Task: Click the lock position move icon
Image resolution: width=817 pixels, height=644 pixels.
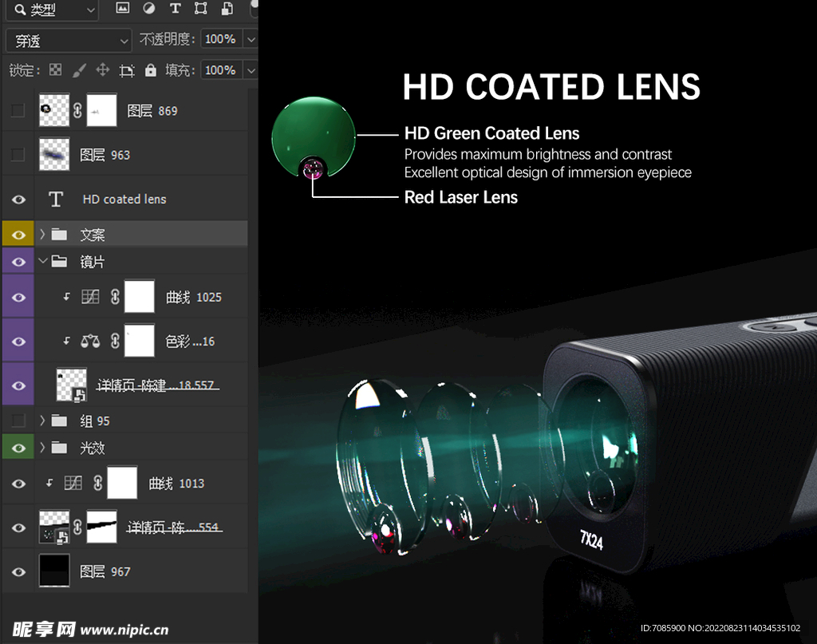Action: point(103,70)
